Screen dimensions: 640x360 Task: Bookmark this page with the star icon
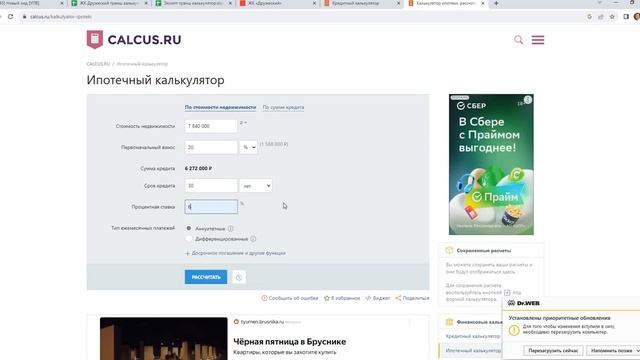tap(612, 17)
